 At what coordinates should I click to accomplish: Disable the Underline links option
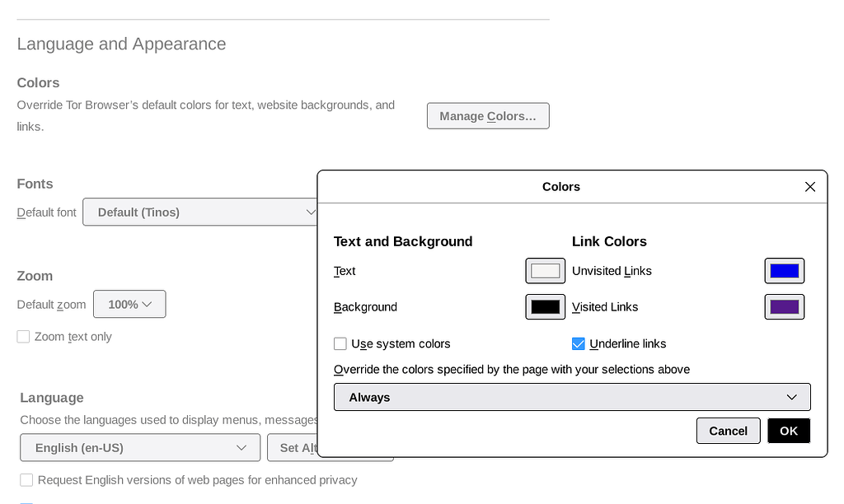(x=578, y=343)
